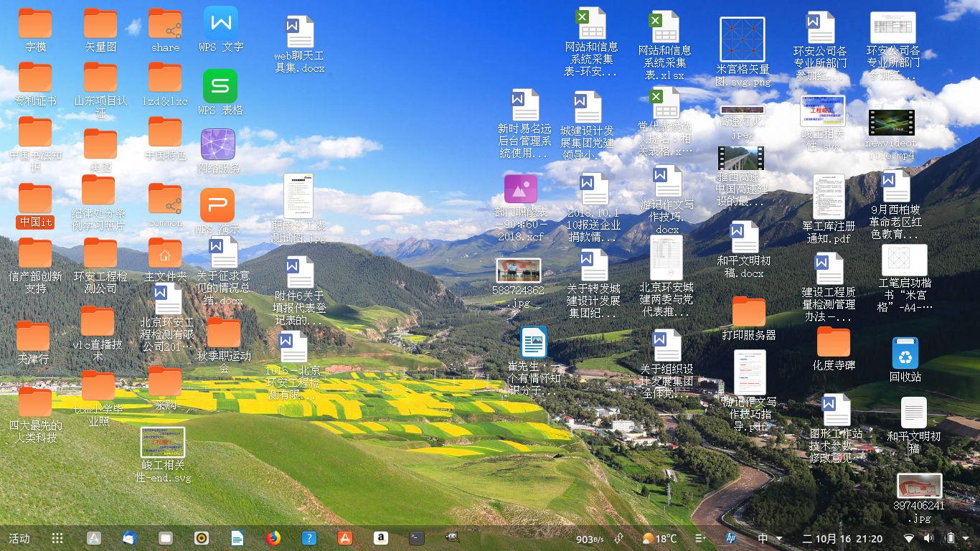Mute sound via the tray speaker icon
Screen dimensions: 980x551
(928, 537)
